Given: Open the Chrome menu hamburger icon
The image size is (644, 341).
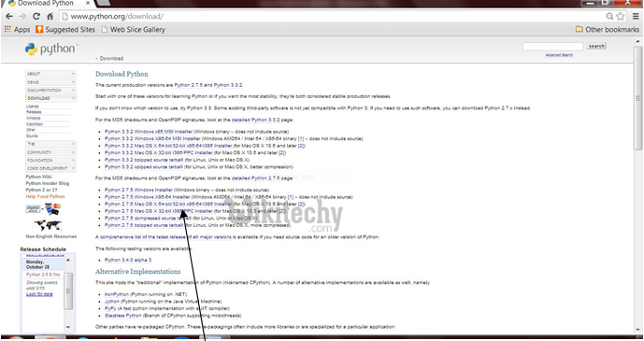Looking at the screenshot, I should coord(636,17).
